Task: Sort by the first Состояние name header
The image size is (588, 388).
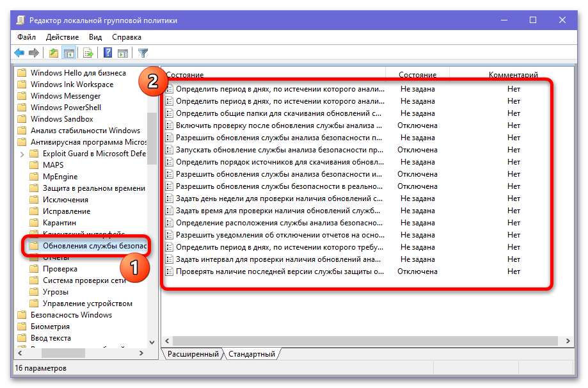Action: (184, 75)
